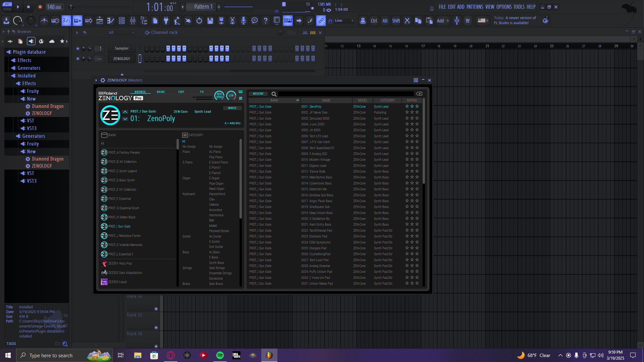Click the save project icon

[x=210, y=21]
